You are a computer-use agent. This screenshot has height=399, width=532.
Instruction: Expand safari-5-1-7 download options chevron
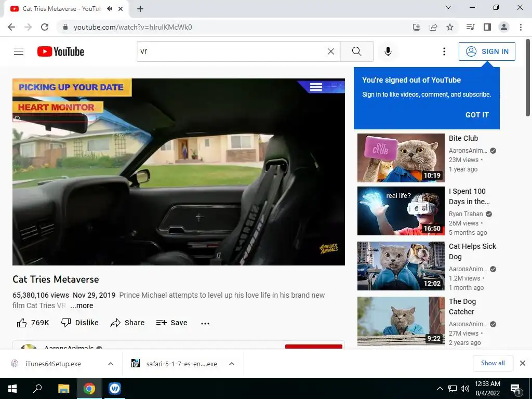tap(232, 364)
